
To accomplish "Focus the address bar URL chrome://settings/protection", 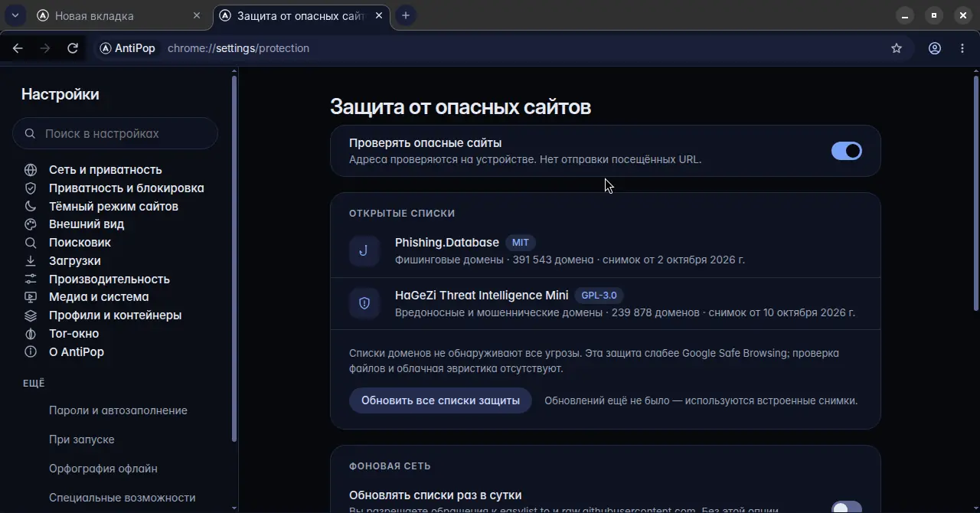I will [238, 48].
